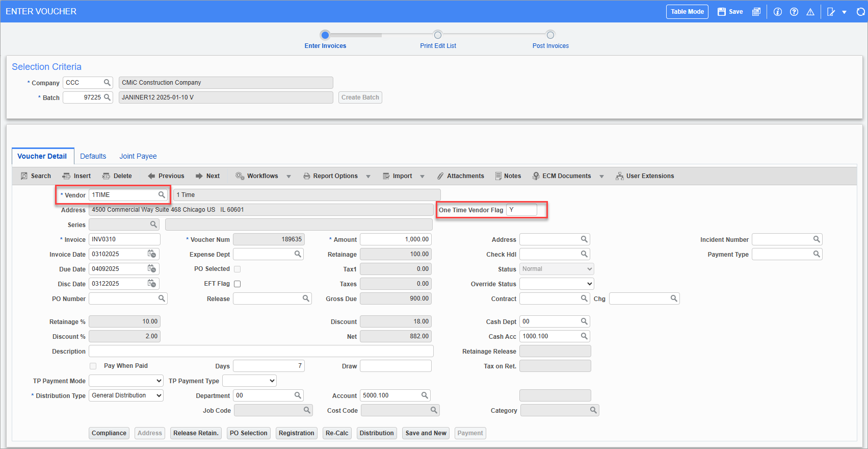Open the PO Number lookup magnifier
Screen dimensions: 868x449
click(162, 298)
